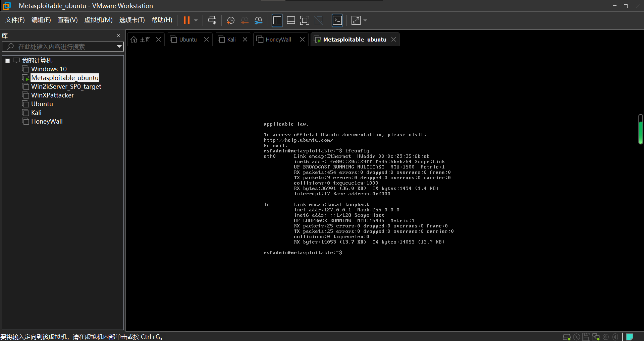Click the eth0 interface label in console
Screen dimensions: 644x341
coord(270,156)
